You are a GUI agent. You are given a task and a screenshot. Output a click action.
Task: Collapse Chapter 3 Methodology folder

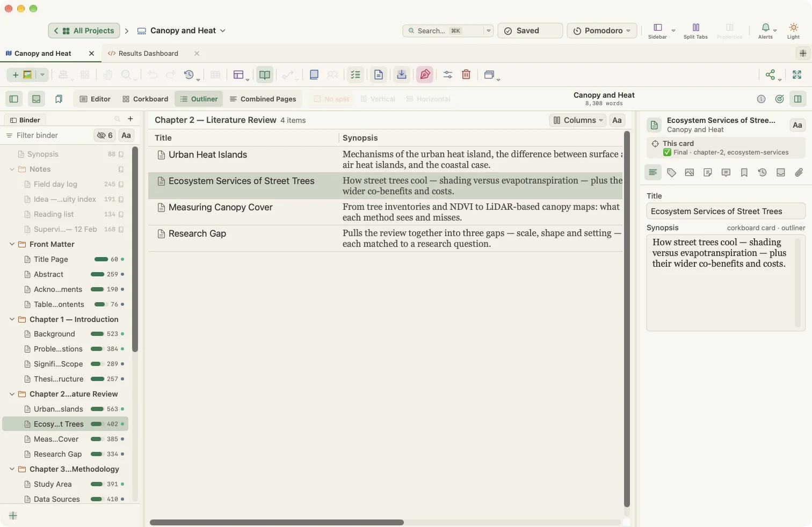pyautogui.click(x=12, y=469)
